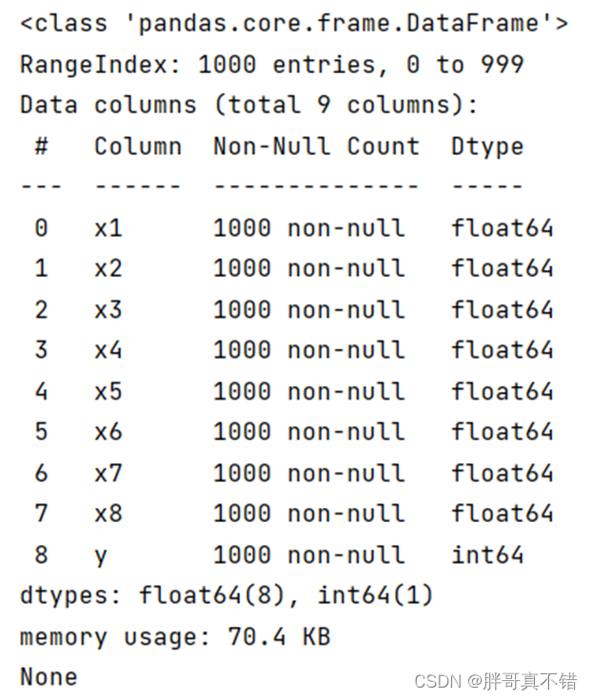Click the pandas DataFrame class line
Image resolution: width=592 pixels, height=700 pixels.
coord(293,24)
